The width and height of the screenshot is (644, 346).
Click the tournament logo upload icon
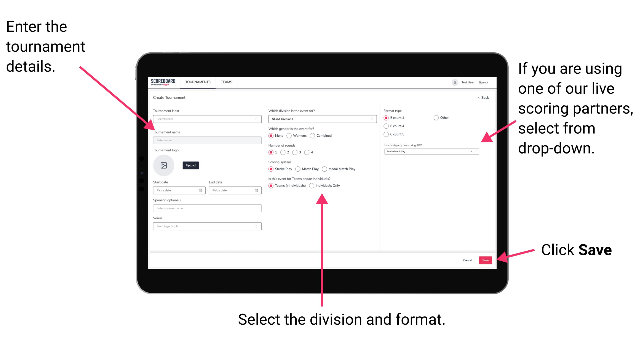coord(164,165)
